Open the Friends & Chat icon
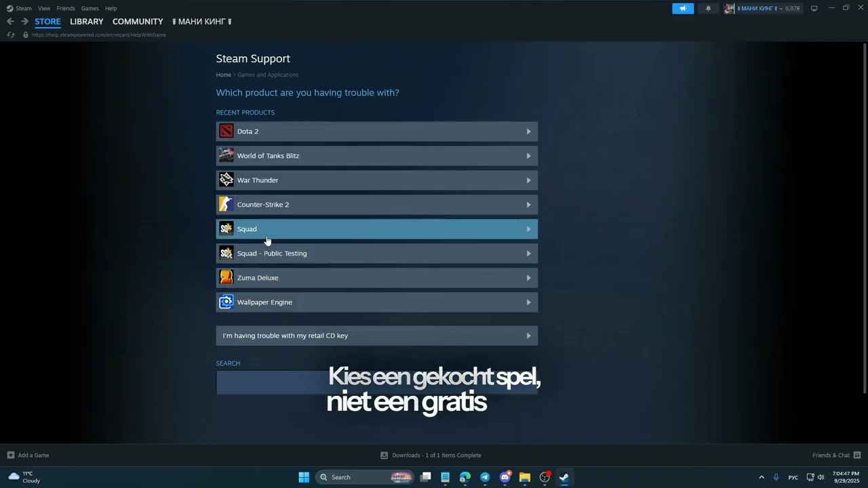 tap(856, 455)
